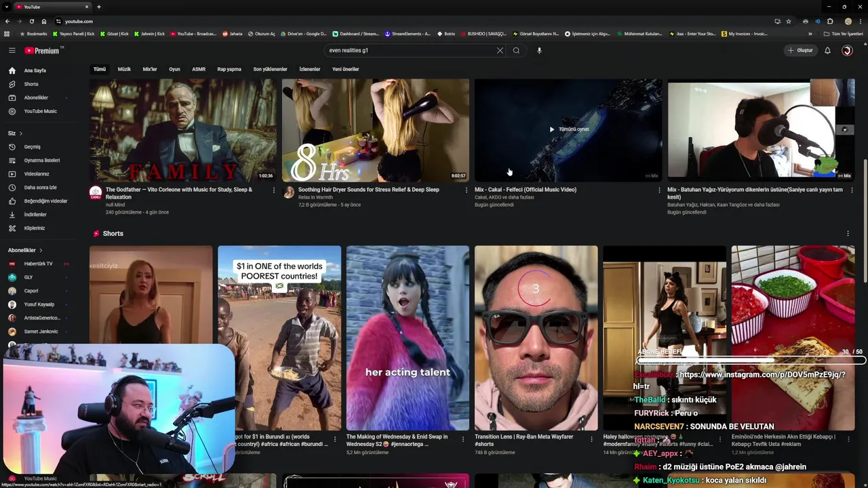Screen dimensions: 868x488
Task: Open Daha sonra izle list
Action: [41, 187]
